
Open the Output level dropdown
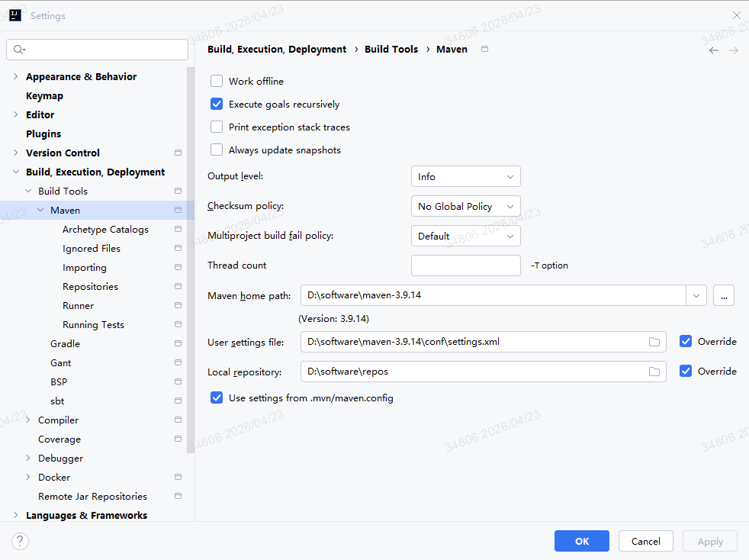click(x=466, y=177)
